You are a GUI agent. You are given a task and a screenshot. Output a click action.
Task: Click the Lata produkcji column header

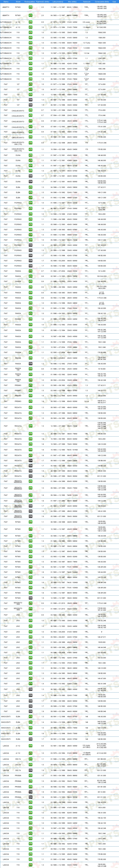click(58, 2)
